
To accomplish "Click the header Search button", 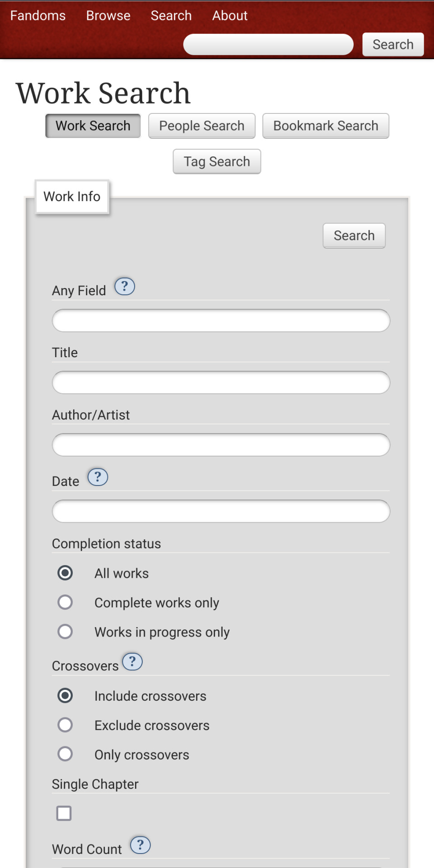I will tap(393, 44).
